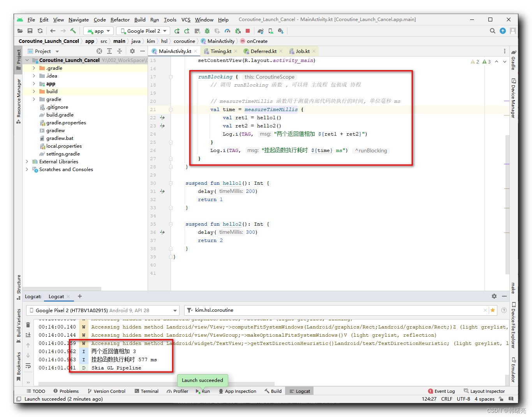Expand Scratches and Consoles
The width and height of the screenshot is (532, 417).
pyautogui.click(x=27, y=169)
